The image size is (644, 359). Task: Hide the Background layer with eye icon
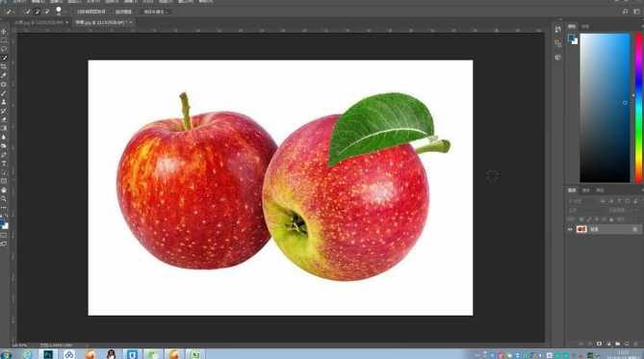570,229
